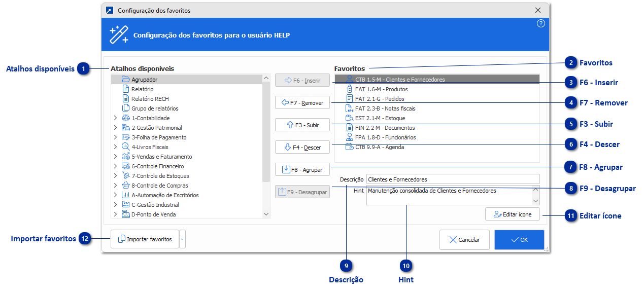The height and width of the screenshot is (293, 644).
Task: Click OK to confirm the configuration
Action: click(519, 239)
